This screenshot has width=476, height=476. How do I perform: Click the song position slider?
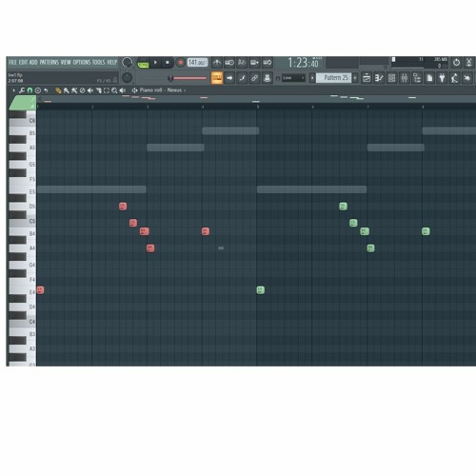pos(188,78)
